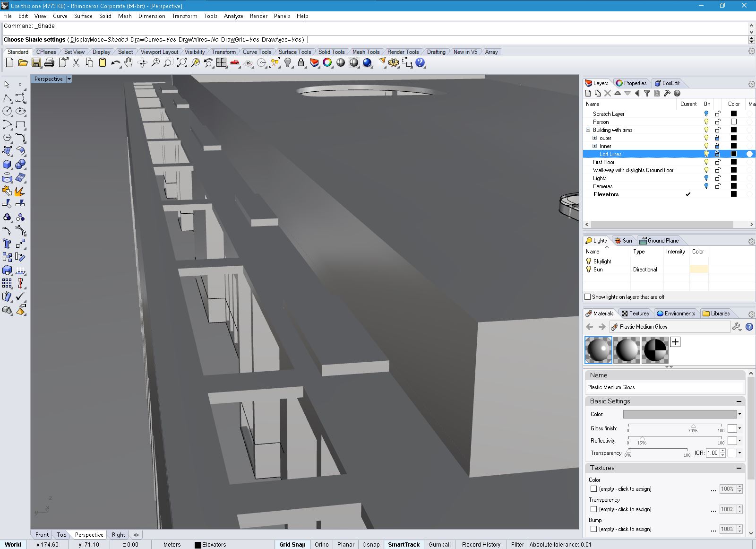756x549 pixels.
Task: Switch to the Properties panel tab
Action: click(x=631, y=83)
